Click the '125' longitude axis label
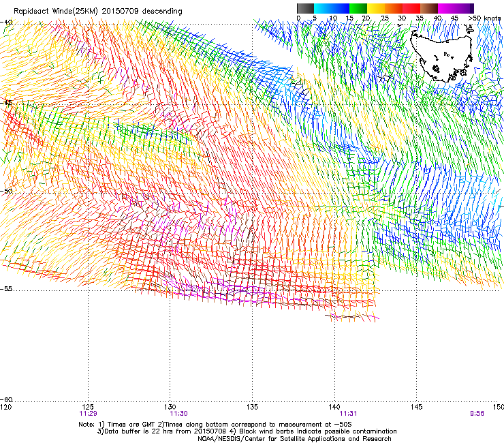This screenshot has height=443, width=504. [x=88, y=407]
